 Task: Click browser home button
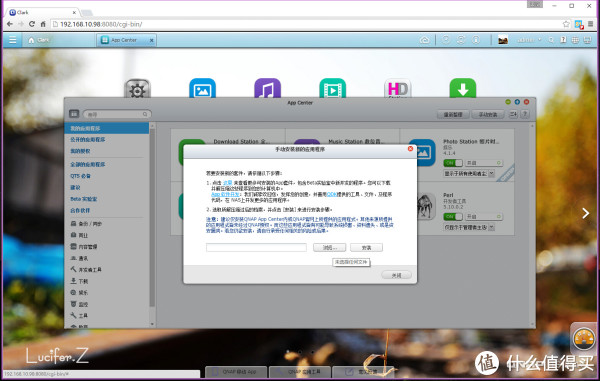point(43,24)
